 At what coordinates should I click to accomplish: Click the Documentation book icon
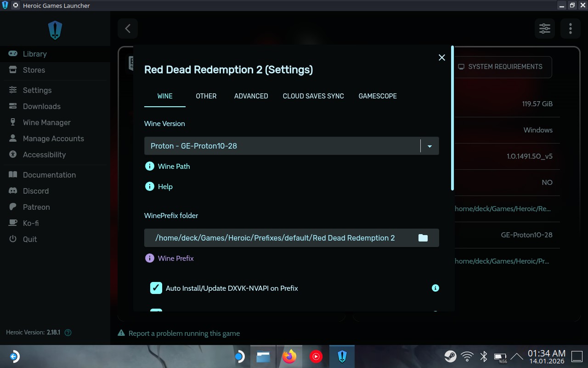coord(13,175)
